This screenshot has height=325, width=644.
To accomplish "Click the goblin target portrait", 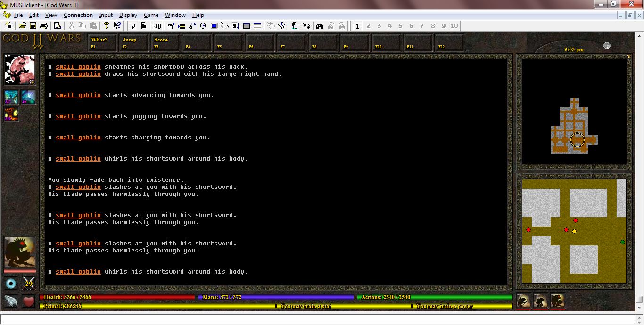I will (x=20, y=252).
